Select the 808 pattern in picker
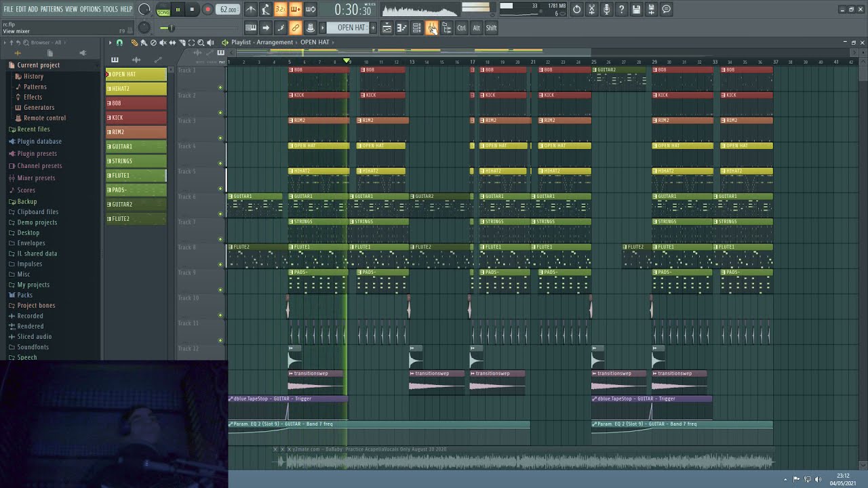The width and height of the screenshot is (868, 488). pos(136,103)
